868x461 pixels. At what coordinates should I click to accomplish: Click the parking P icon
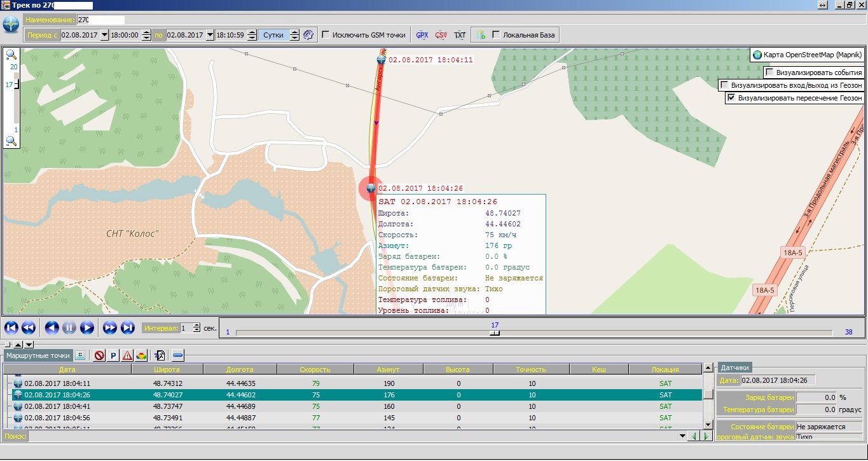pos(113,356)
